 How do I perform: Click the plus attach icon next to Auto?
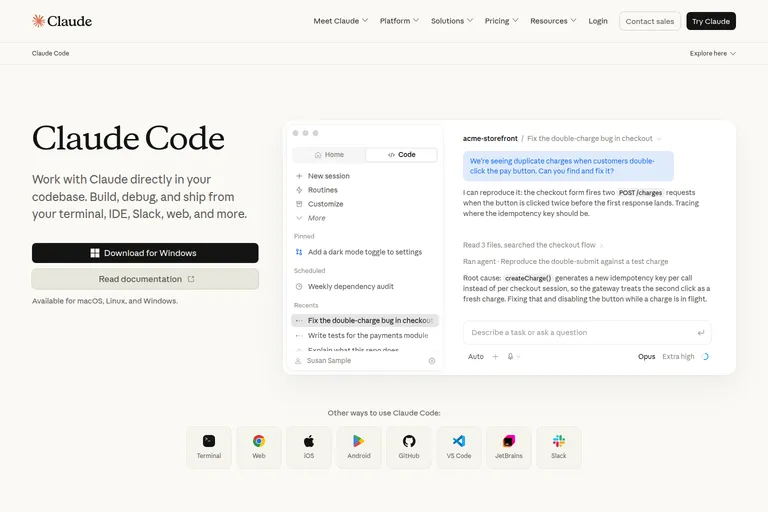point(495,357)
